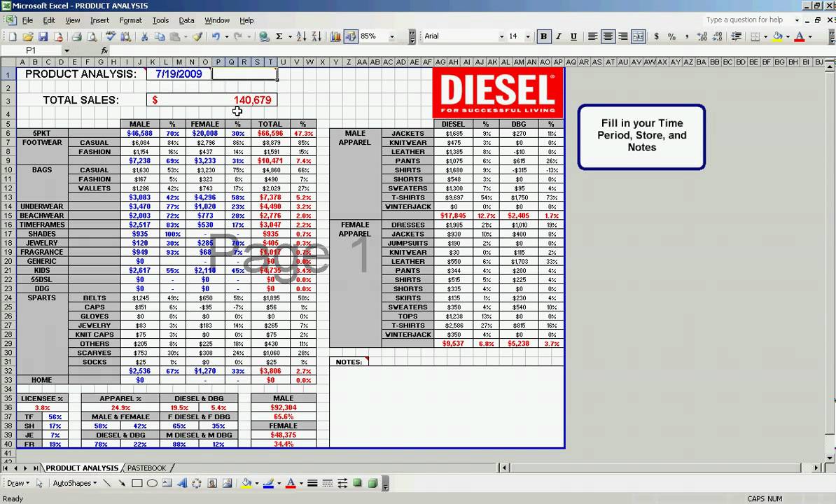Go to the last sheet with tab scroll button
Screen dimensions: 836x504
pyautogui.click(x=35, y=468)
